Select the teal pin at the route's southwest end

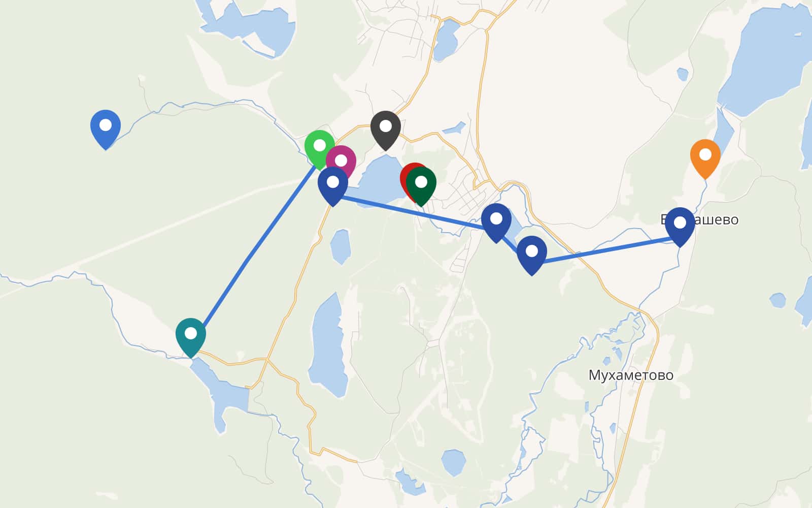[x=191, y=337]
